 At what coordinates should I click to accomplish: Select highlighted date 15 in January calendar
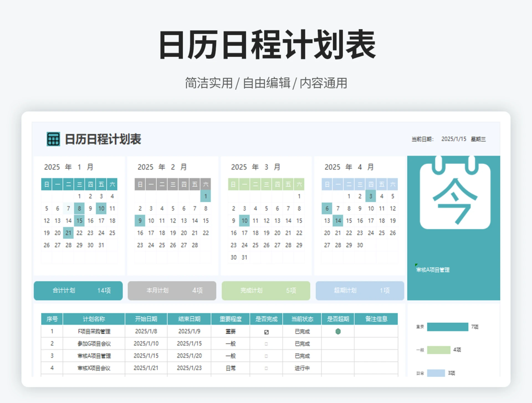[x=79, y=221]
